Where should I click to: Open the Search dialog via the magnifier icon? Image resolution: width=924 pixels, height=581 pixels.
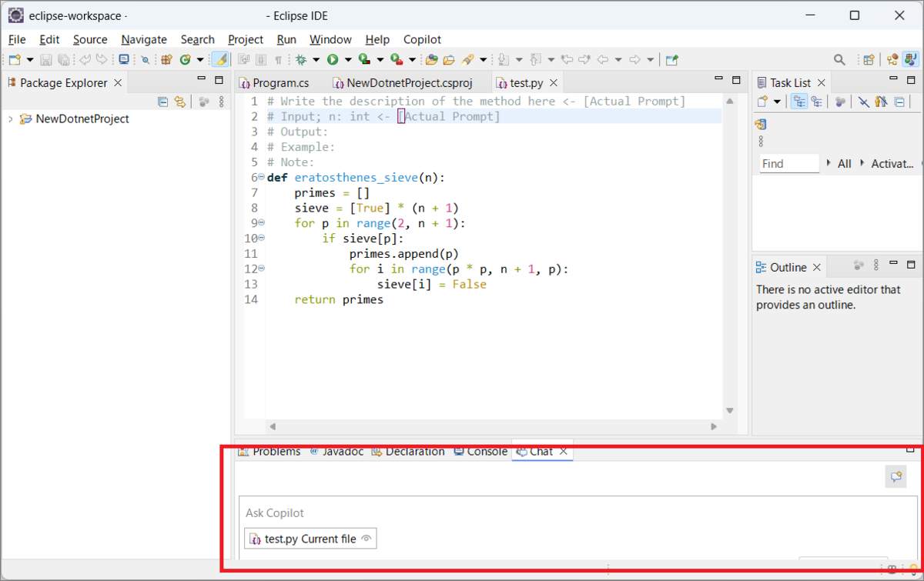839,58
